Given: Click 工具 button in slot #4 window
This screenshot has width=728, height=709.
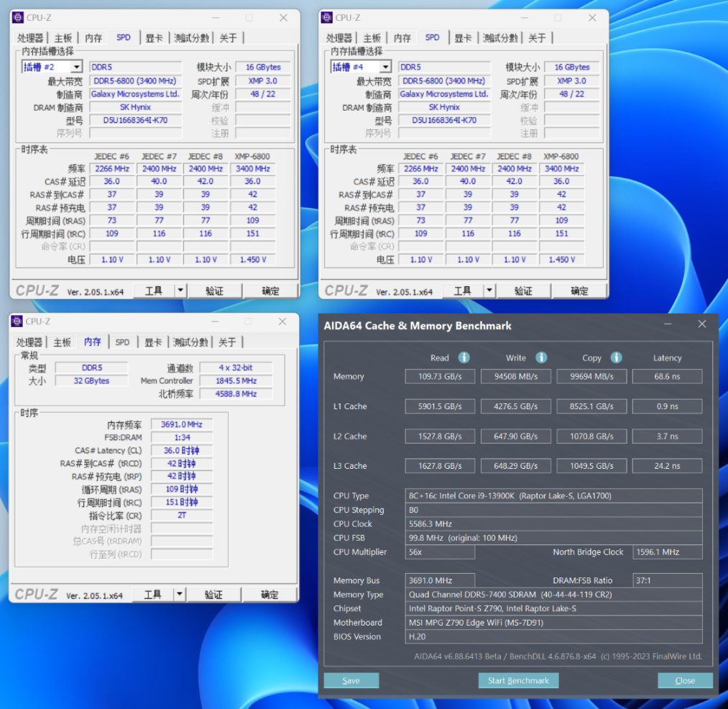Looking at the screenshot, I should 462,291.
